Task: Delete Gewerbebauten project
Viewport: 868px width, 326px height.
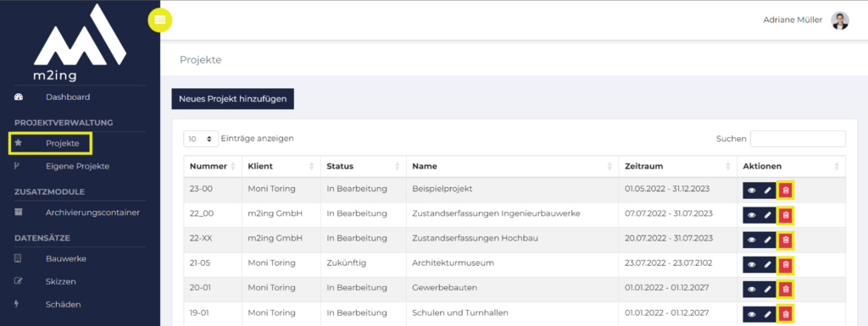Action: coord(785,289)
